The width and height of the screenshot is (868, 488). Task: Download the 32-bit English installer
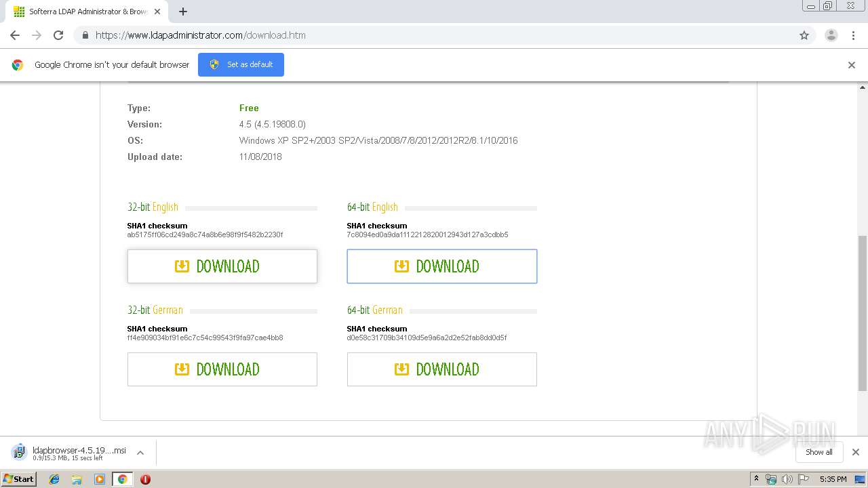(x=222, y=266)
